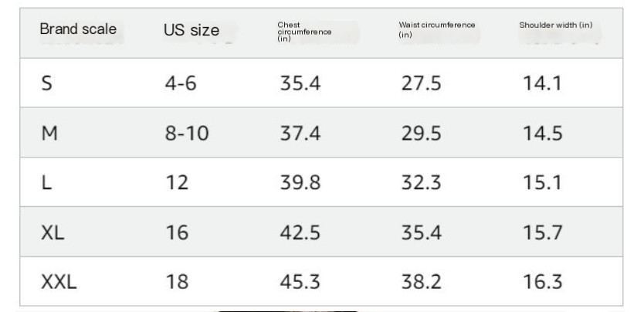Select the Waist circumference (in) header
Screen dimensions: 644x312
(x=436, y=29)
